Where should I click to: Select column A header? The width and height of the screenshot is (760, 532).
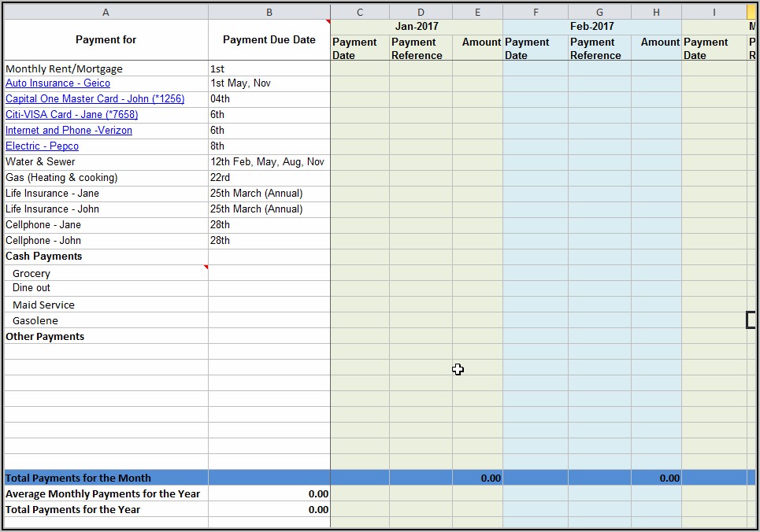tap(106, 12)
